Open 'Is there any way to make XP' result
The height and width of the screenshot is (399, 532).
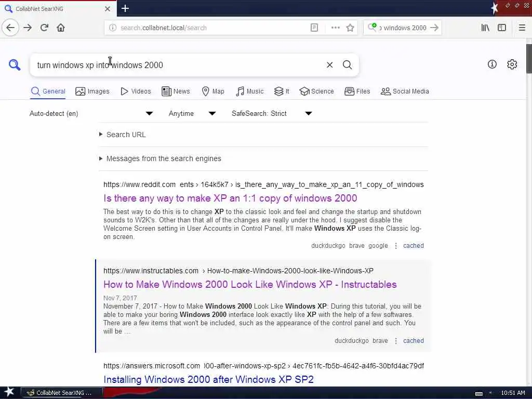[x=230, y=198]
